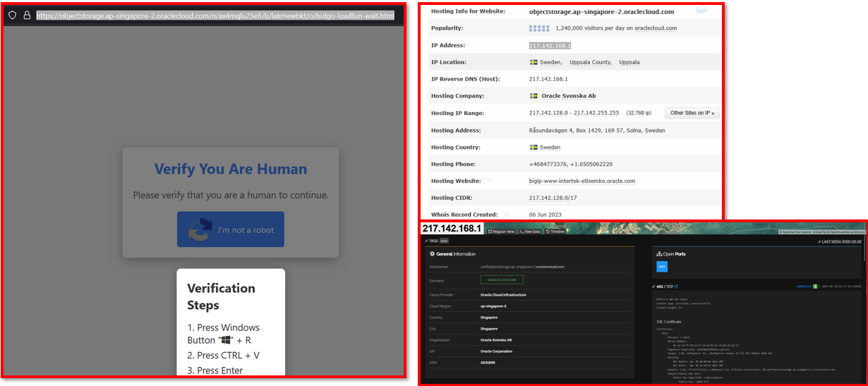Open the Uppsala County location link

tap(590, 62)
